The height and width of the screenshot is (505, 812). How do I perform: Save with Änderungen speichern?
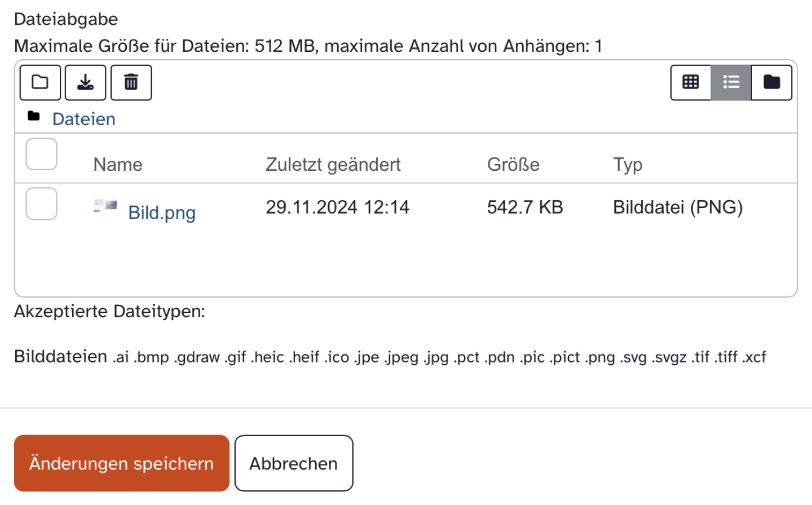(121, 463)
